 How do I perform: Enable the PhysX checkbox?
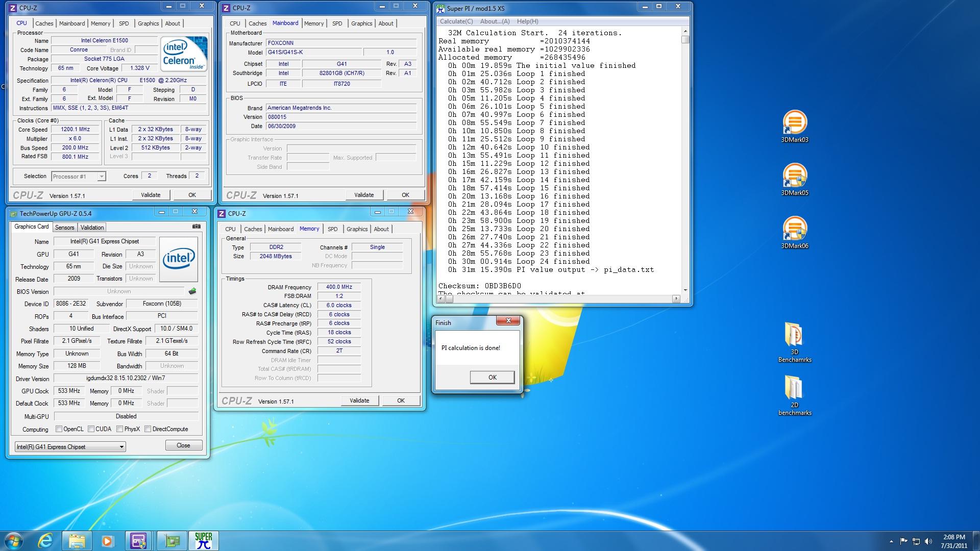tap(119, 429)
